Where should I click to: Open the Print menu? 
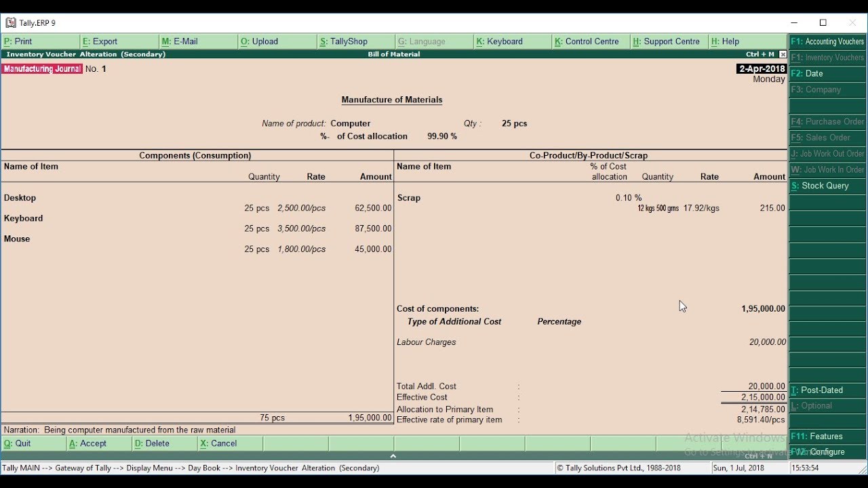click(x=41, y=41)
